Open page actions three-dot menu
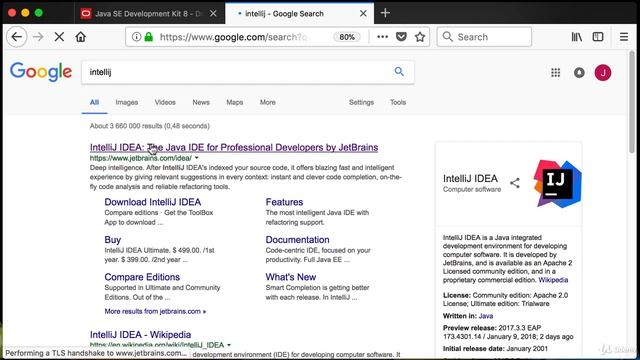The image size is (640, 360). 382,37
